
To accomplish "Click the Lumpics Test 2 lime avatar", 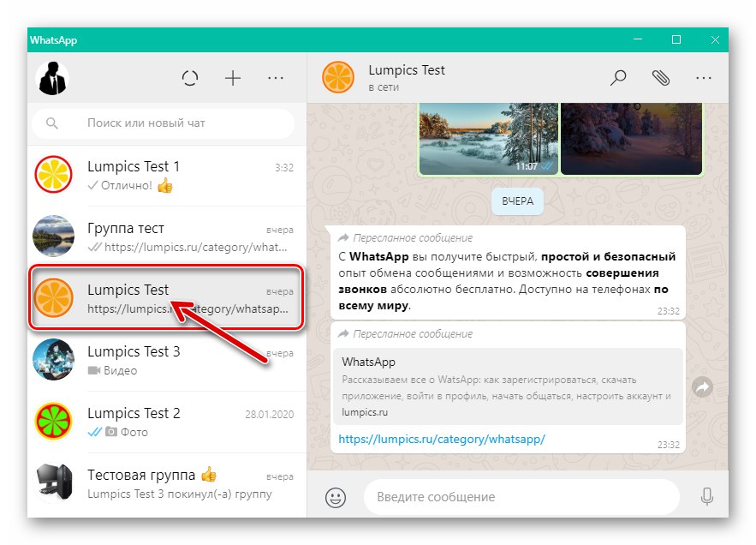I will (54, 422).
